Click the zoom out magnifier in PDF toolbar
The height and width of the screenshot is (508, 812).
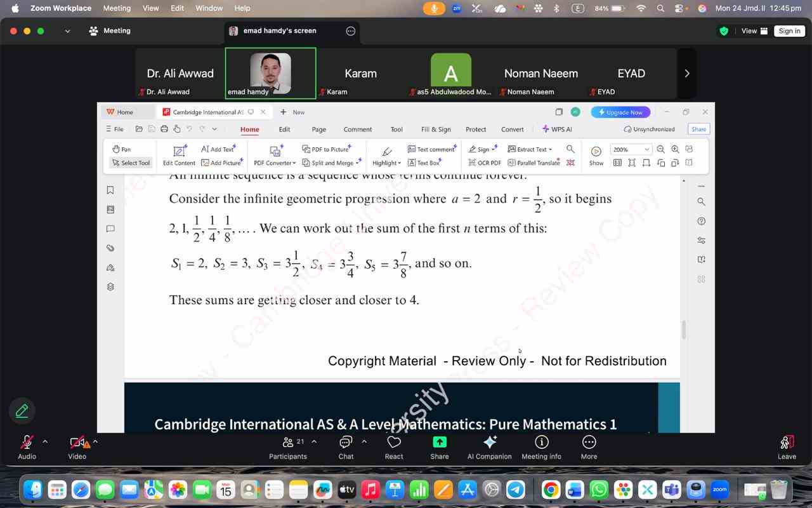660,149
